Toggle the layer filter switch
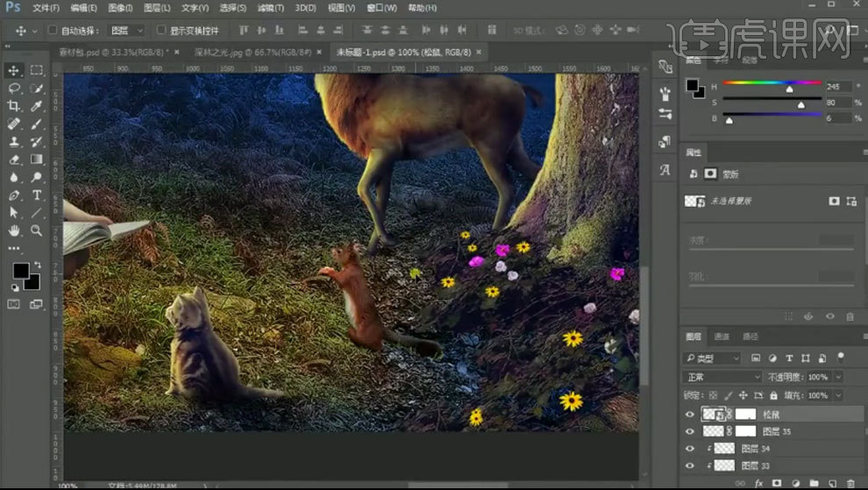Image resolution: width=868 pixels, height=490 pixels. (841, 357)
